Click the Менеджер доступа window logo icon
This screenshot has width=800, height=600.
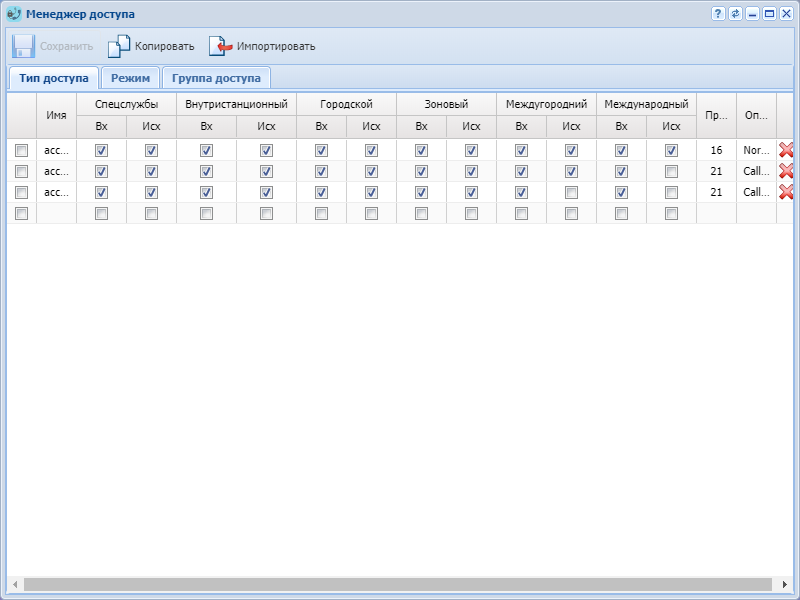coord(14,14)
